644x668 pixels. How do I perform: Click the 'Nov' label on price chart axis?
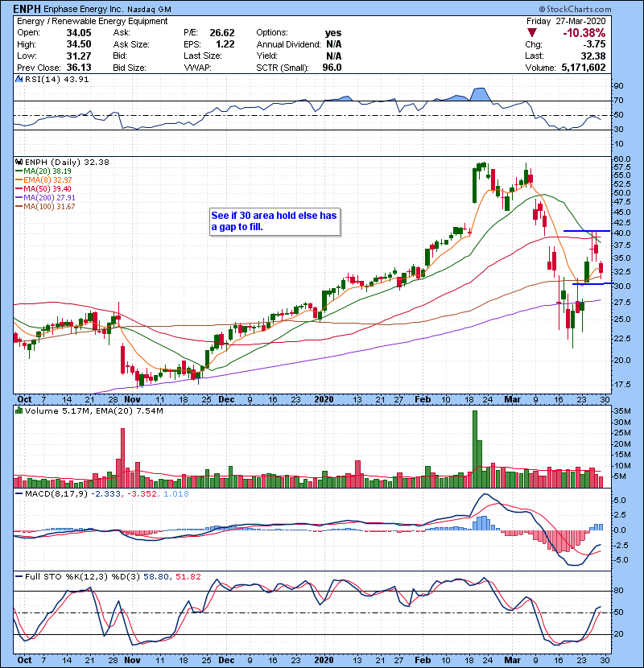[132, 399]
